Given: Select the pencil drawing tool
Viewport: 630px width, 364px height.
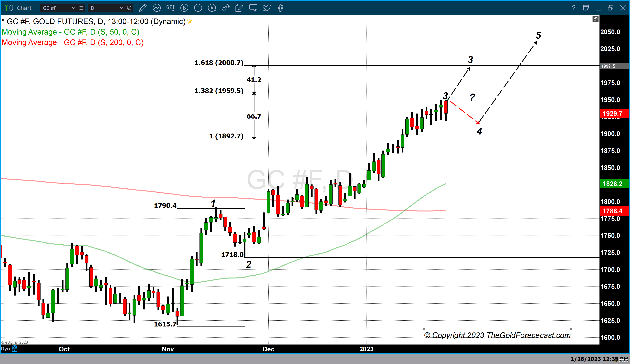Looking at the screenshot, I should pos(143,8).
